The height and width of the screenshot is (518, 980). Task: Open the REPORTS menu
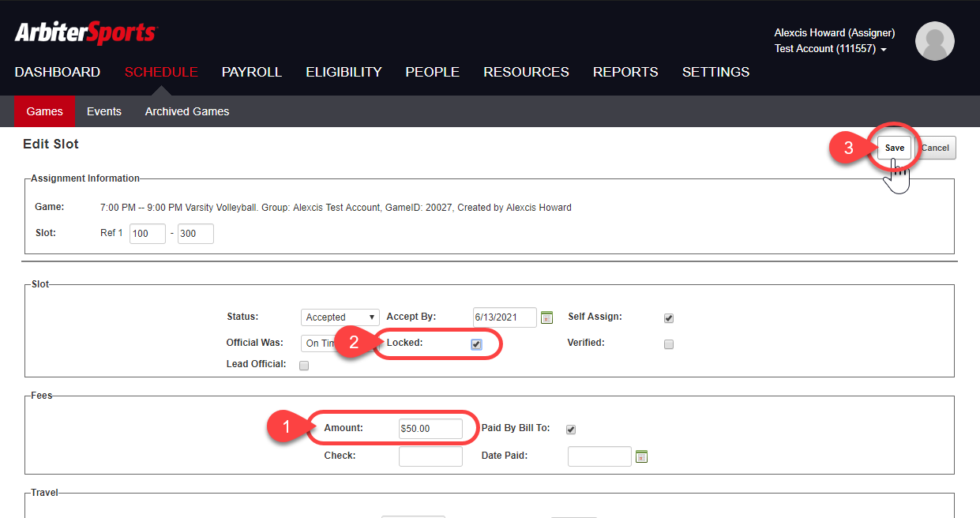point(625,72)
